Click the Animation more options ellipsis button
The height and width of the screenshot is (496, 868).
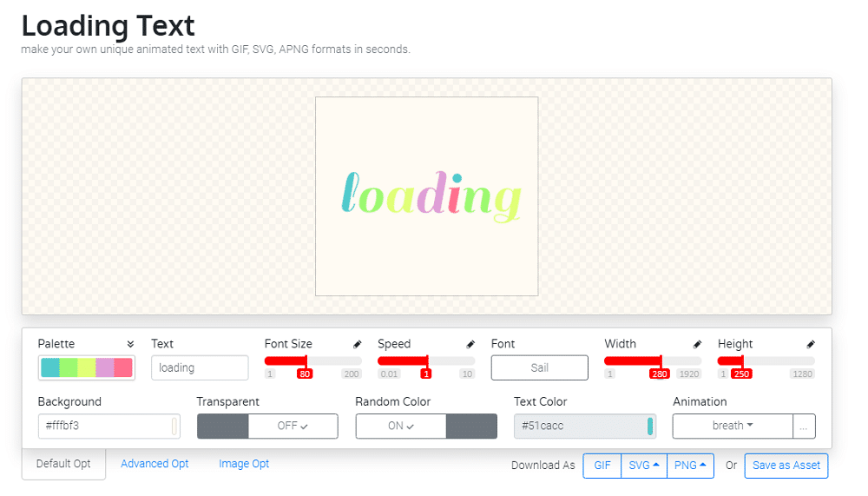[x=804, y=426]
